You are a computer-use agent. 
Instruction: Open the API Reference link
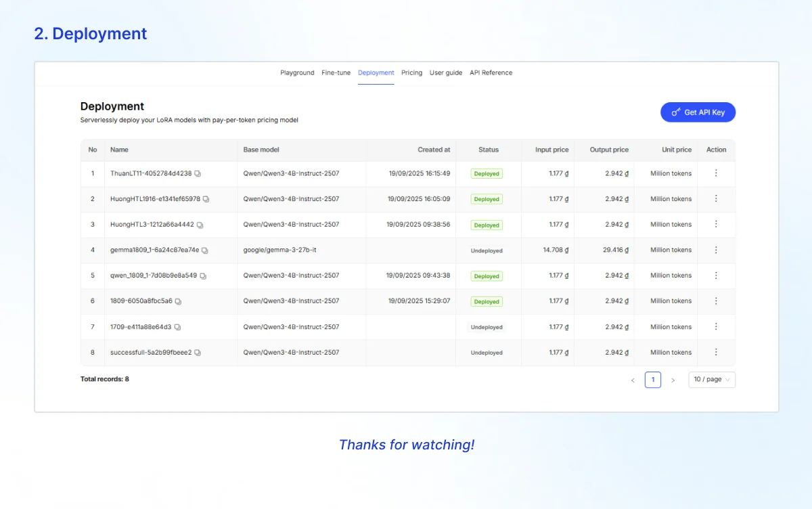pos(491,72)
